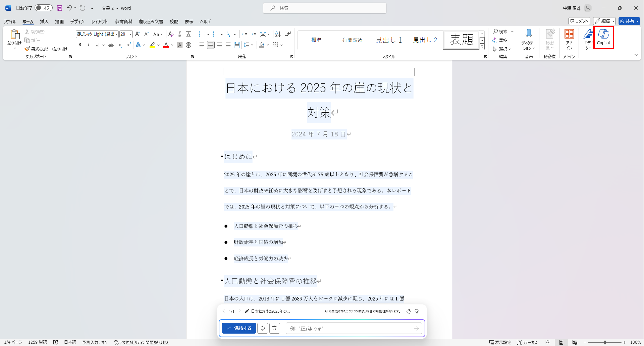Screen dimensions: 644x346
Task: Undo the last action
Action: (x=69, y=8)
